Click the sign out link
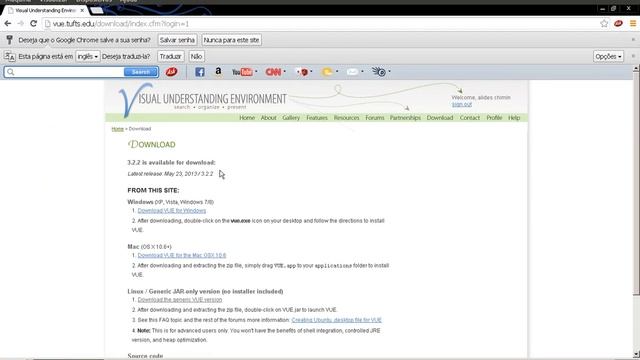Image resolution: width=640 pixels, height=360 pixels. click(462, 104)
